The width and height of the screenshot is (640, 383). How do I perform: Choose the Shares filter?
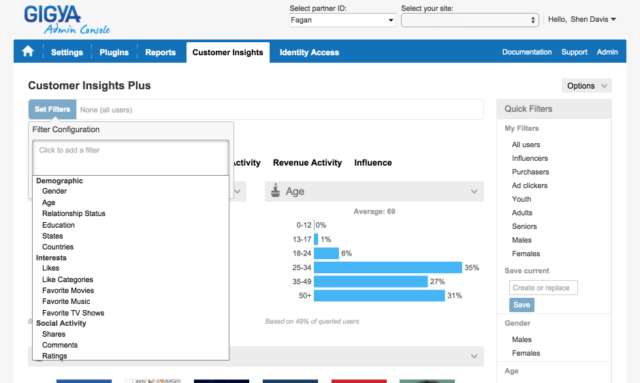click(53, 334)
